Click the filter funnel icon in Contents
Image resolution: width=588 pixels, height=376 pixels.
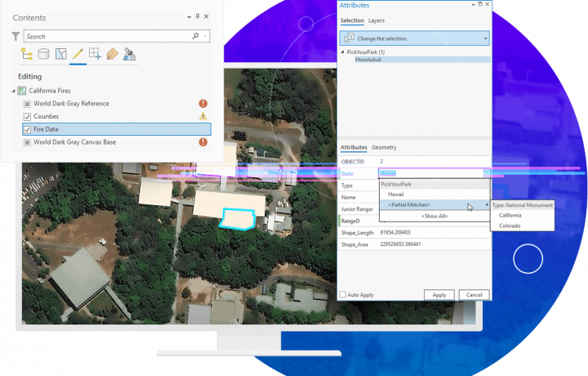point(16,36)
